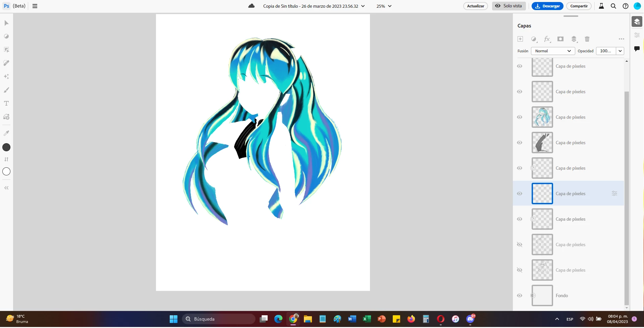The height and width of the screenshot is (328, 644).
Task: Open the place image tool
Action: tap(6, 117)
